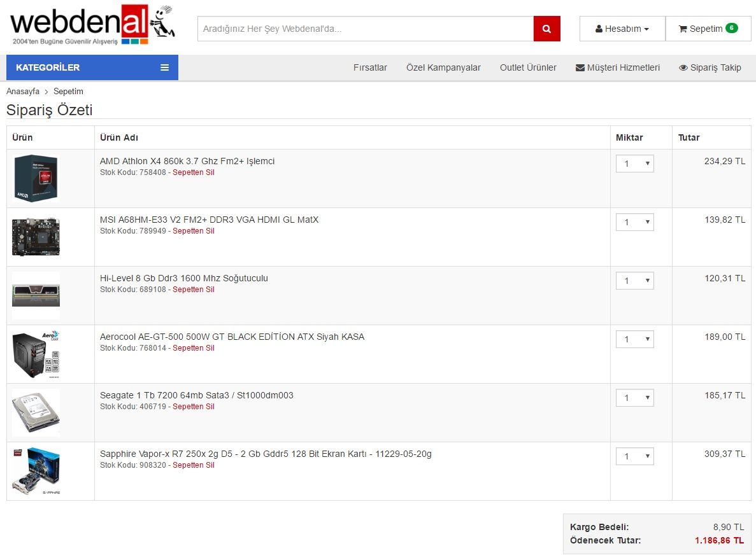This screenshot has height=560, width=756.
Task: Click the Sepetim shopping cart icon
Action: pyautogui.click(x=683, y=29)
